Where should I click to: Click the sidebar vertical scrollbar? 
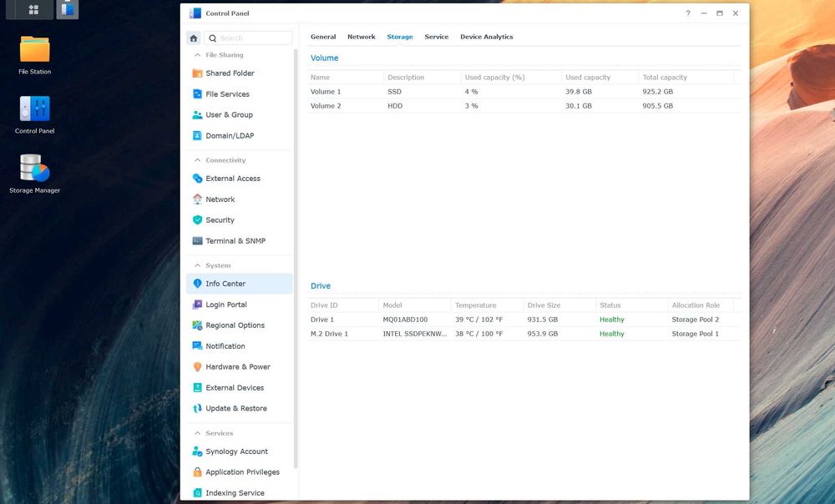point(296,260)
